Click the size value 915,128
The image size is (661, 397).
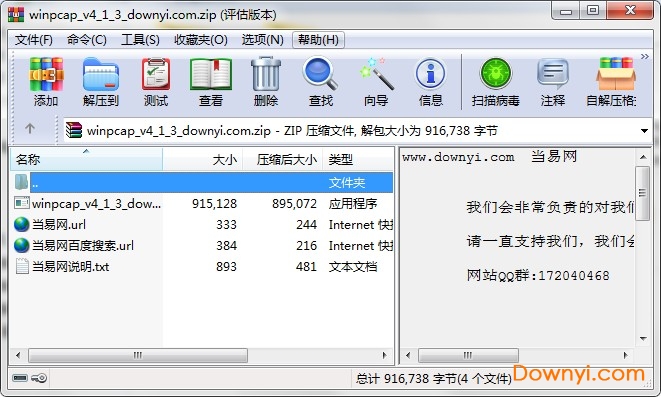point(215,204)
